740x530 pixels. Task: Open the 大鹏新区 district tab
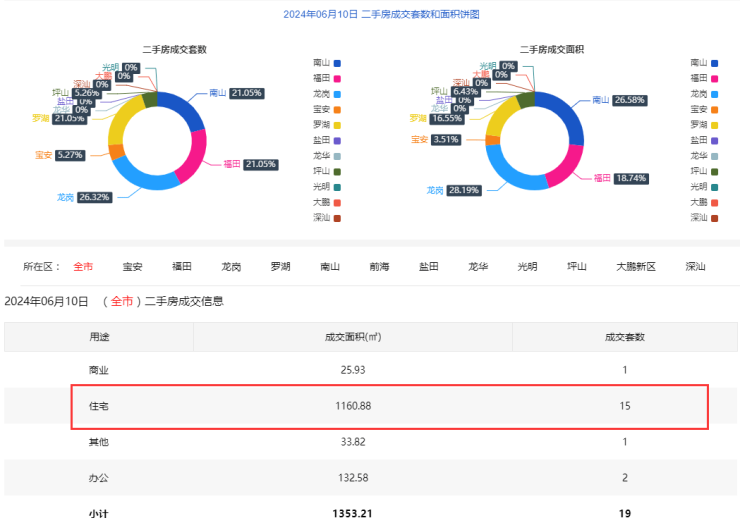635,267
